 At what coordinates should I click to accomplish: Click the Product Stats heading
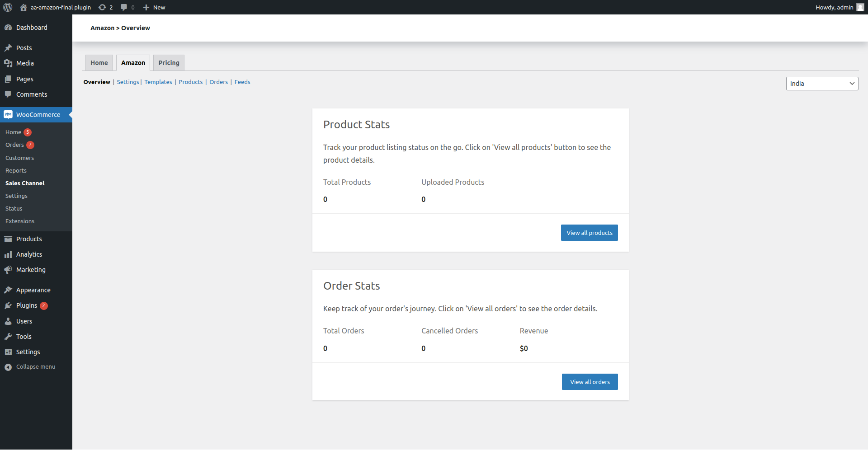coord(356,125)
